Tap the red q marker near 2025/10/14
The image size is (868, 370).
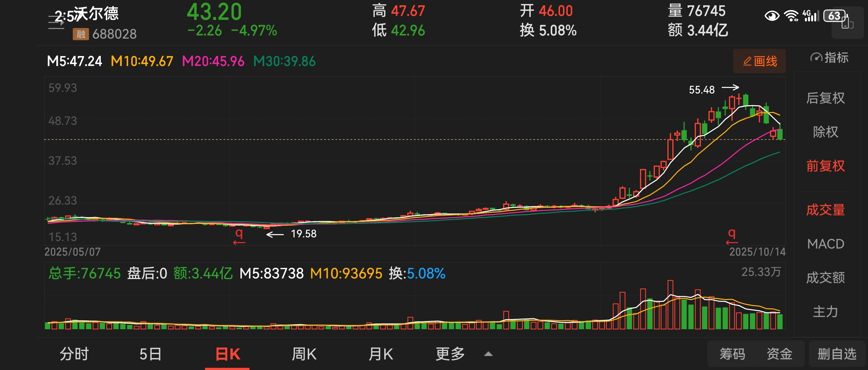click(x=731, y=235)
